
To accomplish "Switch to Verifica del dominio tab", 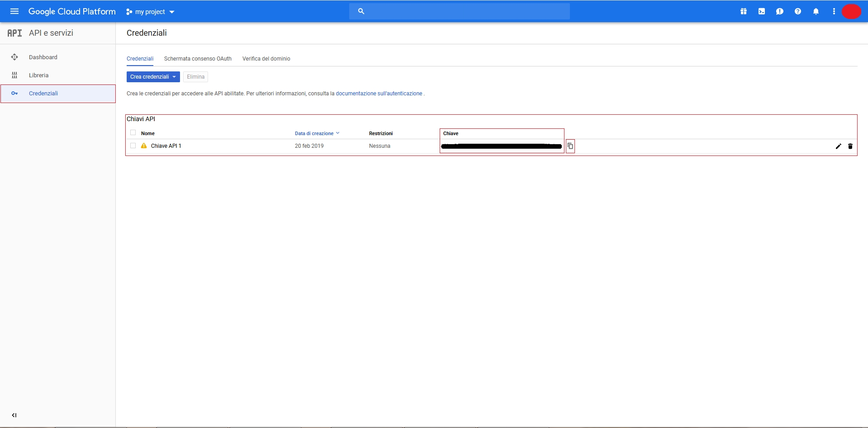I will coord(266,59).
